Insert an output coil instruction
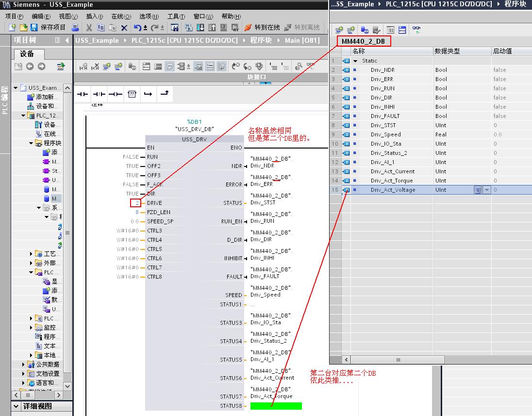This screenshot has height=416, width=532. [116, 94]
